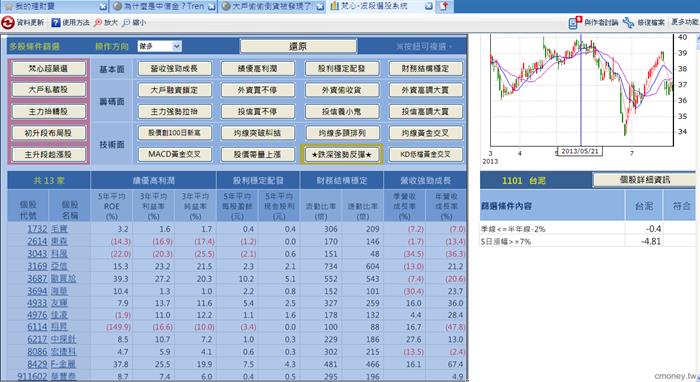Toggle the 股價帶量上漲 filter

click(258, 154)
